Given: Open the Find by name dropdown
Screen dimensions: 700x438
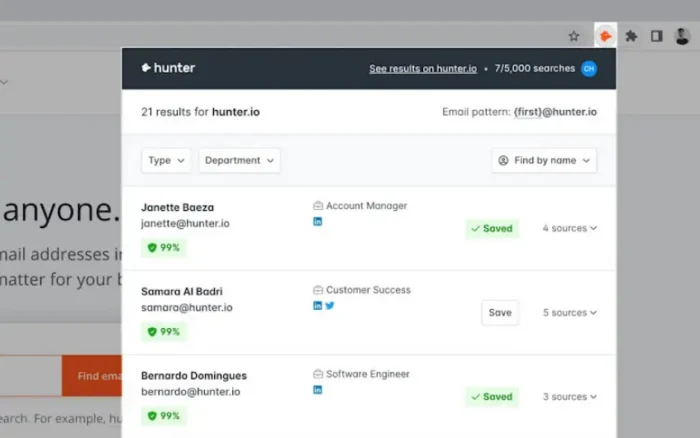Looking at the screenshot, I should [544, 160].
